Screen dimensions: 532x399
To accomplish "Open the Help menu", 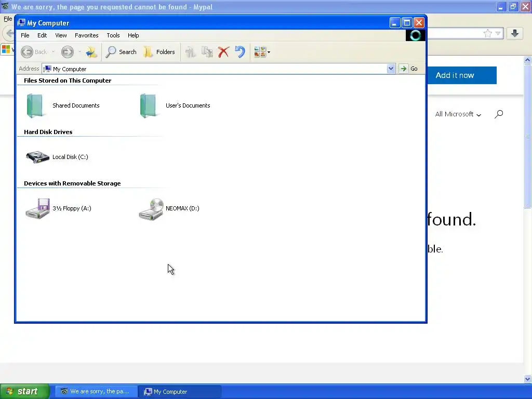I will pos(134,35).
